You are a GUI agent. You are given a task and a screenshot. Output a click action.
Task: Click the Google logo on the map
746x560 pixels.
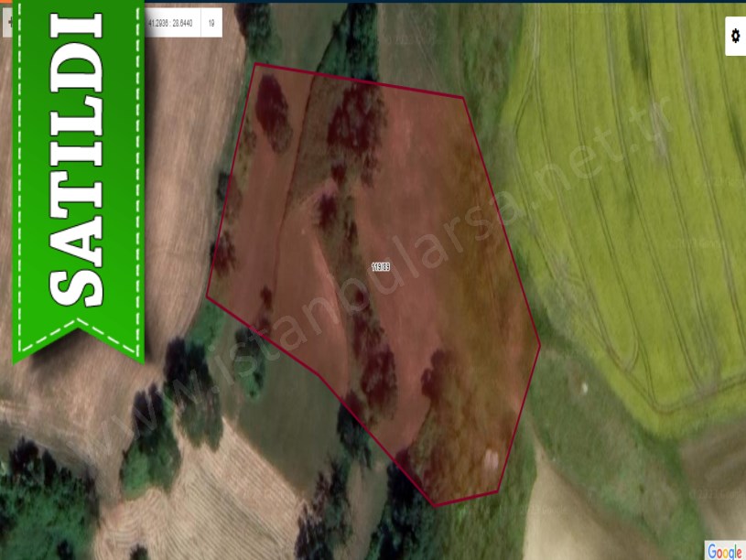click(724, 551)
